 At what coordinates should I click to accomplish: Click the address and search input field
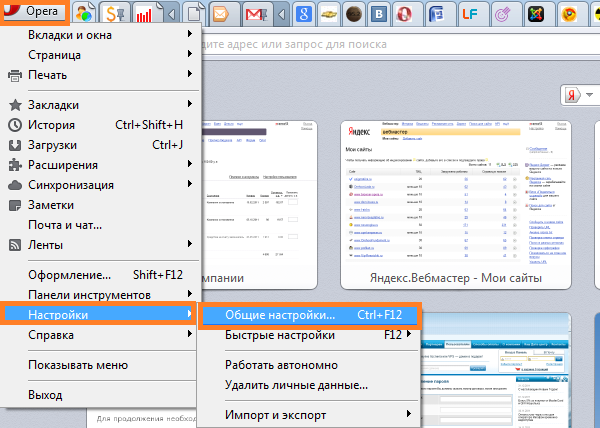(400, 44)
